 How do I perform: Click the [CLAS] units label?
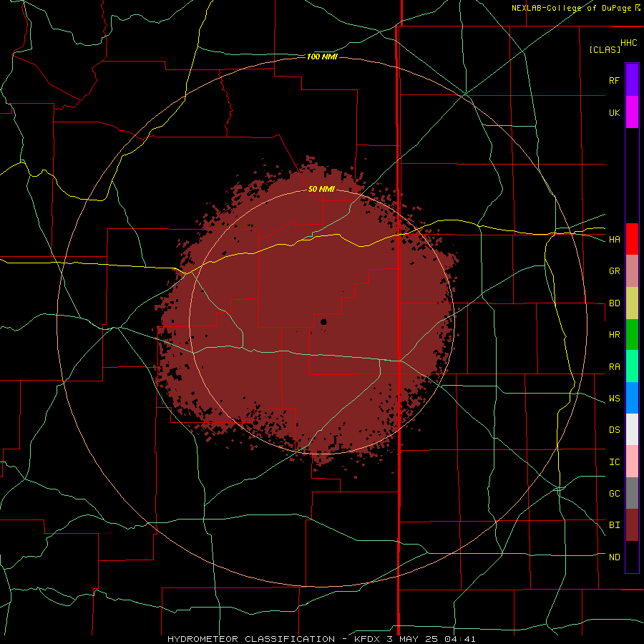point(605,49)
